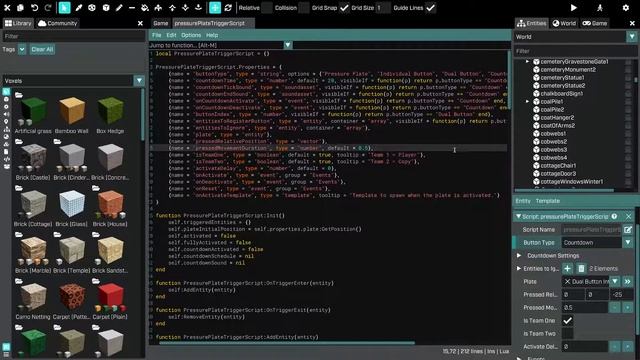This screenshot has width=640, height=360.
Task: Toggle the checkbox on the cemeteryGravestoneGate1 row
Action: click(x=628, y=62)
